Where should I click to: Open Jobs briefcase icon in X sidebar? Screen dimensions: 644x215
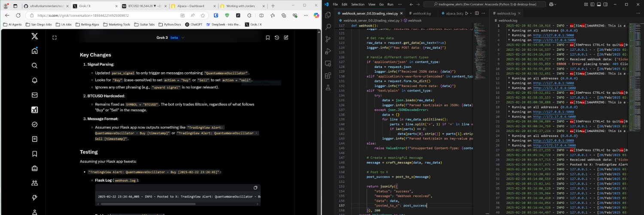pyautogui.click(x=34, y=168)
